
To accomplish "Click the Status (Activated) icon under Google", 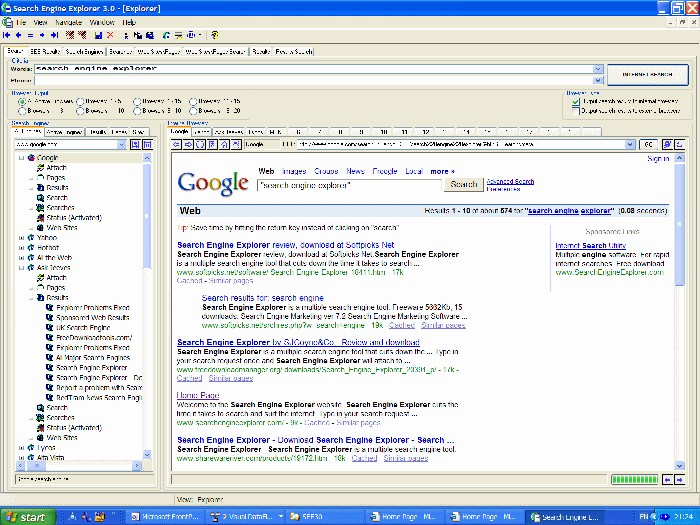I will pos(40,218).
